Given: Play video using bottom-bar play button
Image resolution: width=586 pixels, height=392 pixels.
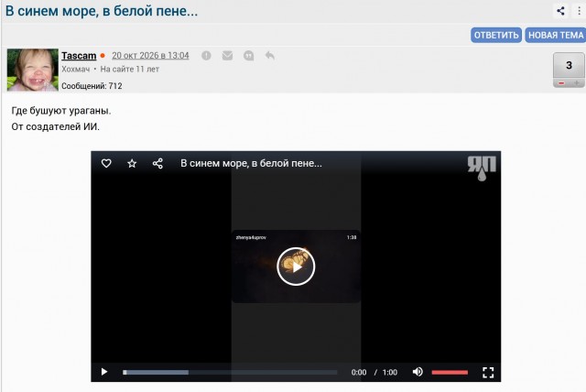Looking at the screenshot, I should (x=104, y=372).
